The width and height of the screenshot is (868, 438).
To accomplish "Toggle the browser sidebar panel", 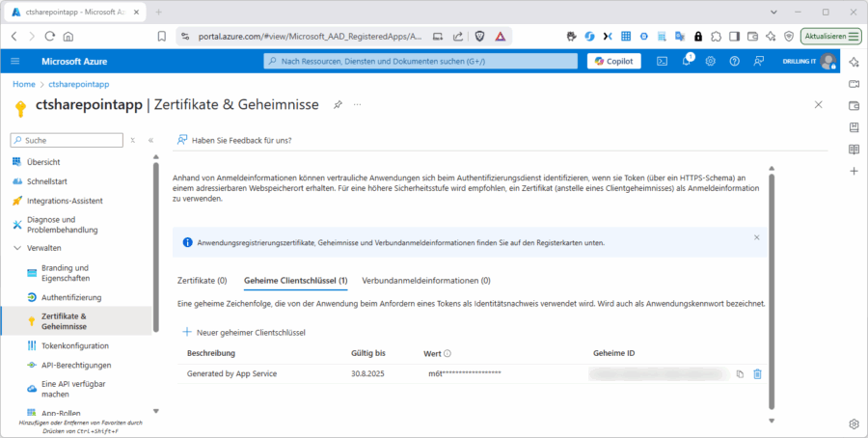I will 735,37.
